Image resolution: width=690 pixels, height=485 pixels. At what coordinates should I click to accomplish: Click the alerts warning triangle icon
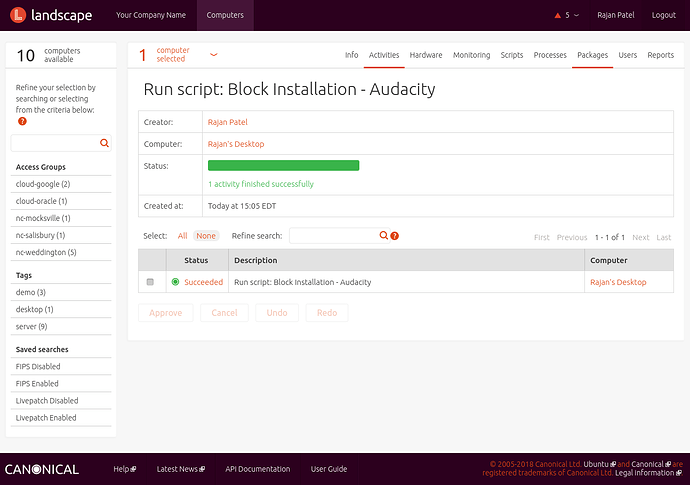[558, 15]
